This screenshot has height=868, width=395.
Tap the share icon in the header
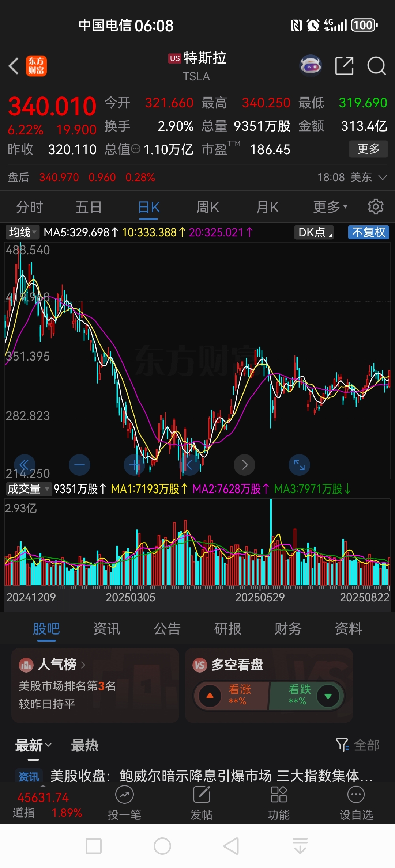(345, 66)
